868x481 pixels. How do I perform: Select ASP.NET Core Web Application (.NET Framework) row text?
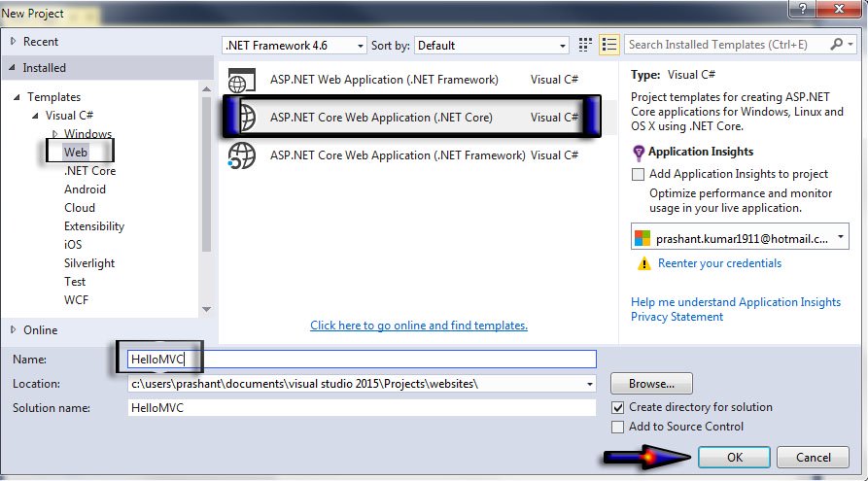click(398, 155)
